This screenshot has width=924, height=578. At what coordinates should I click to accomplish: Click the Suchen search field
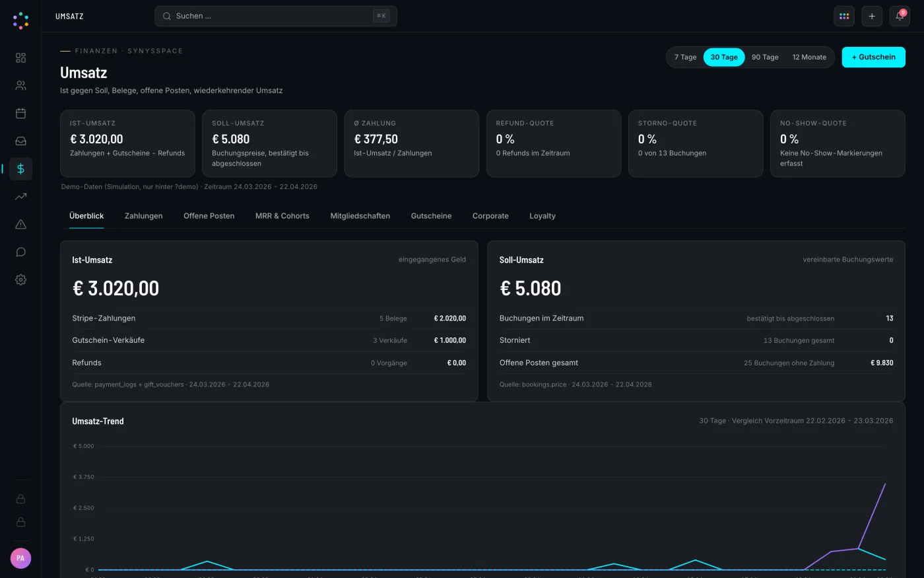pyautogui.click(x=276, y=17)
